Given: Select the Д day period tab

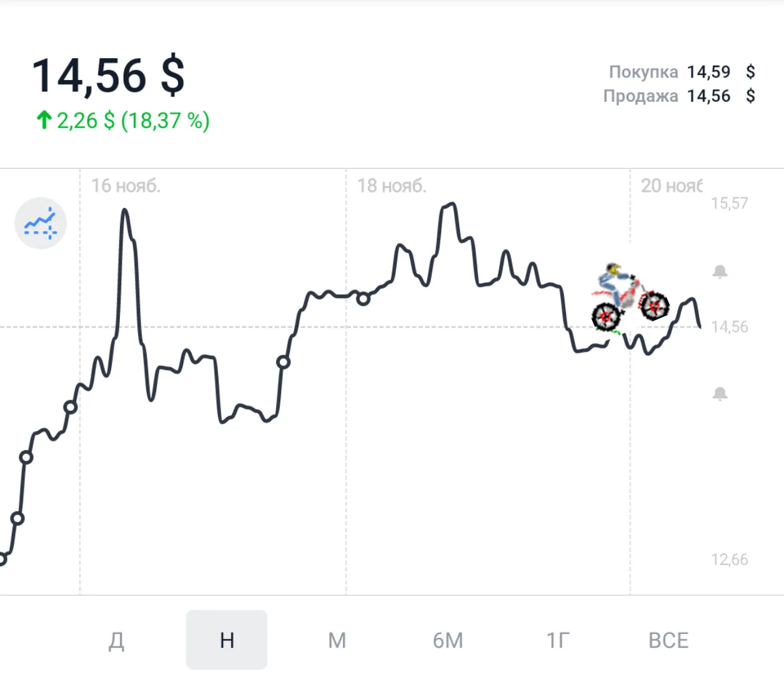Looking at the screenshot, I should (117, 640).
